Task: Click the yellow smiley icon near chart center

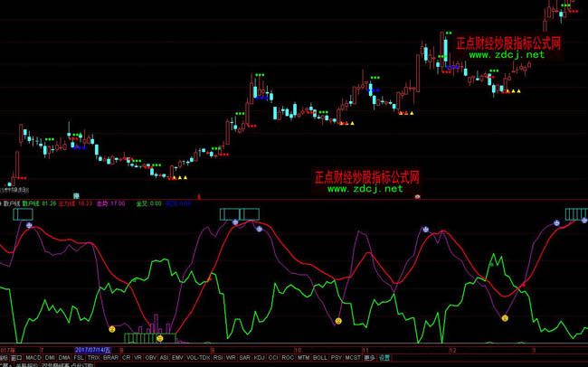Action: point(338,321)
